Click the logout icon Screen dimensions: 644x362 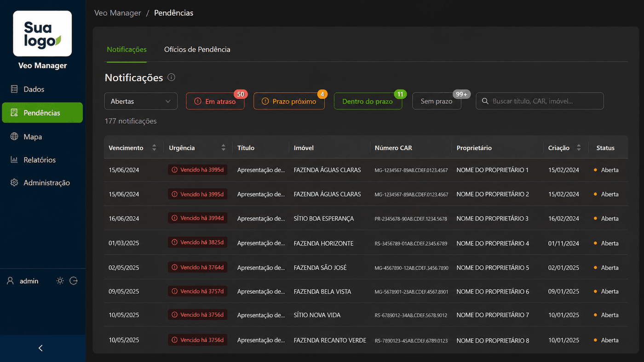[74, 281]
